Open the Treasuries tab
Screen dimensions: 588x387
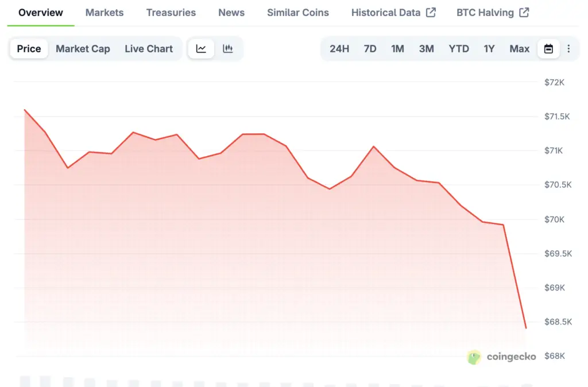(x=171, y=13)
